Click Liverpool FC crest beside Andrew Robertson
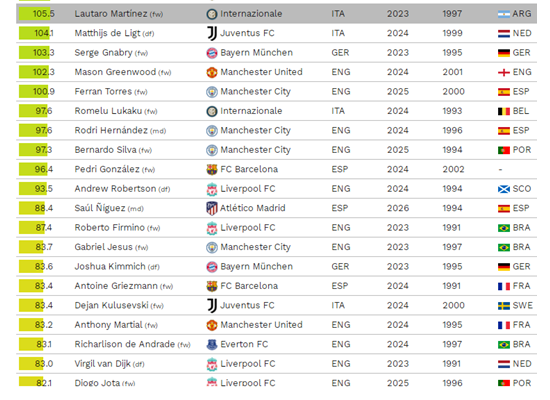 coord(212,189)
